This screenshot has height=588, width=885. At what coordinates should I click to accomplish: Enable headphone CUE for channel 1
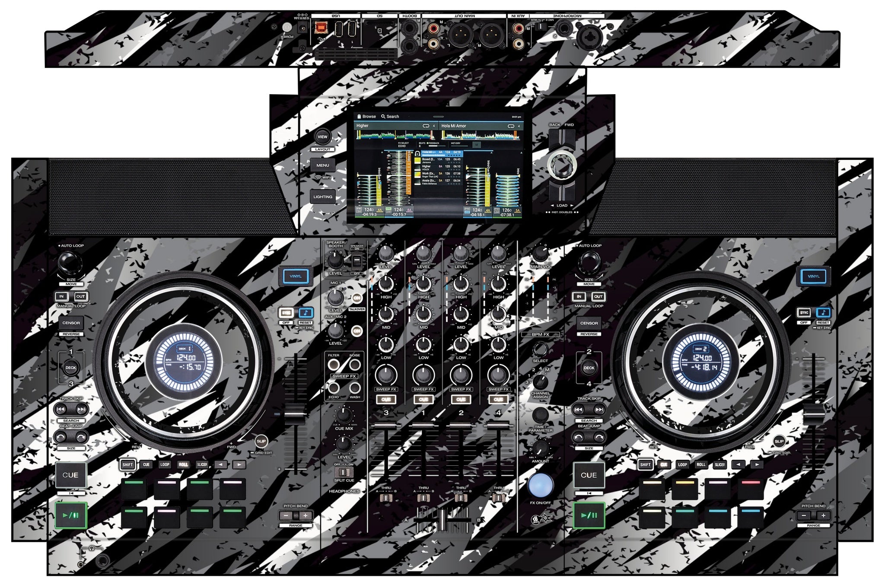tap(423, 400)
